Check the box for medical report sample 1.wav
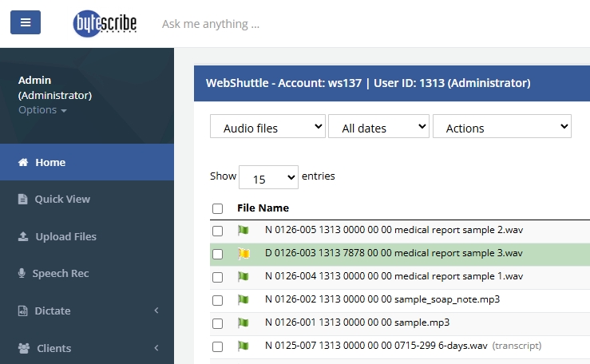This screenshot has width=590, height=364. point(218,277)
